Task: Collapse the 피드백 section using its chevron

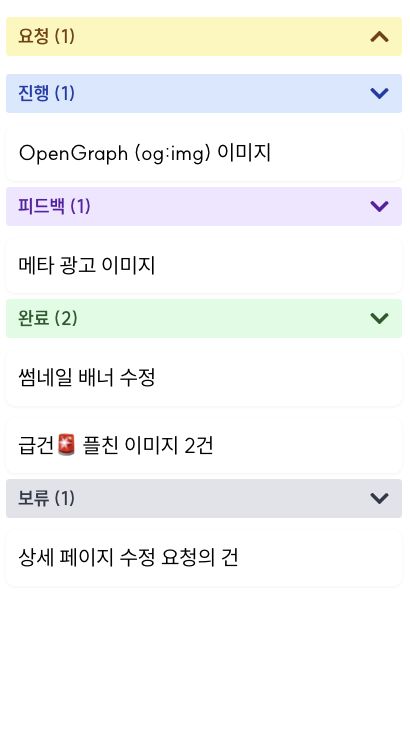Action: tap(379, 206)
